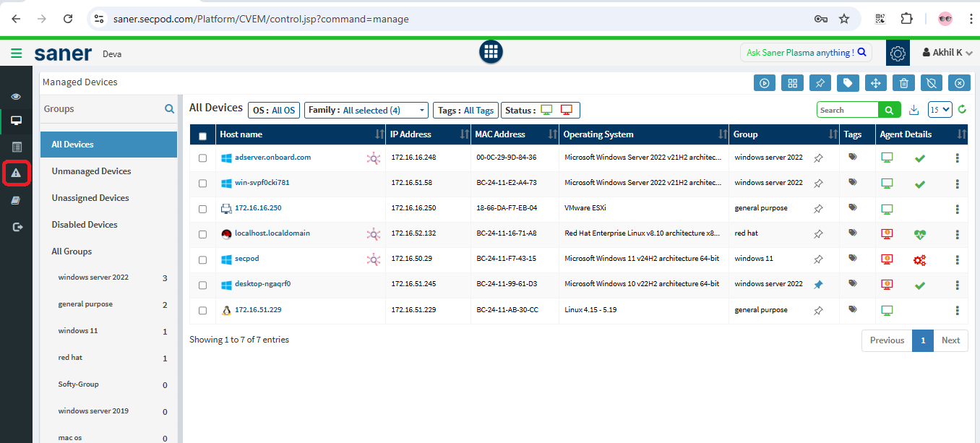Check the adserver.onboard.com row checkbox
This screenshot has height=443, width=980.
202,158
